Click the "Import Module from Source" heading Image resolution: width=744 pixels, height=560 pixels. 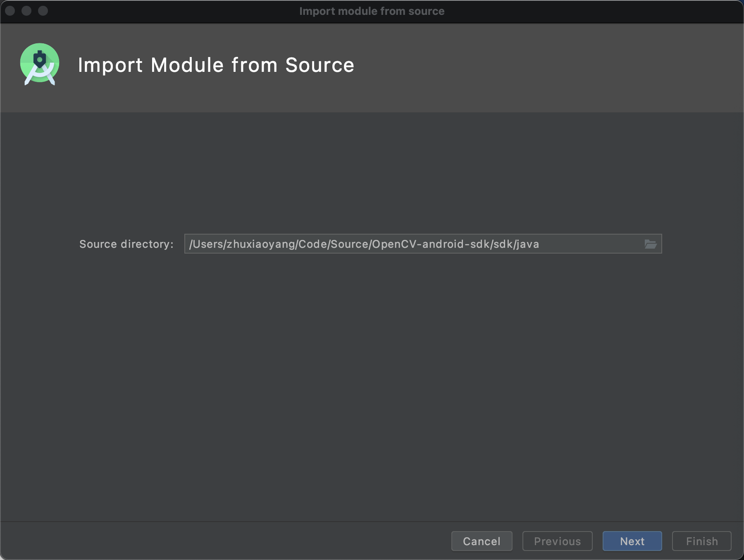click(x=216, y=65)
